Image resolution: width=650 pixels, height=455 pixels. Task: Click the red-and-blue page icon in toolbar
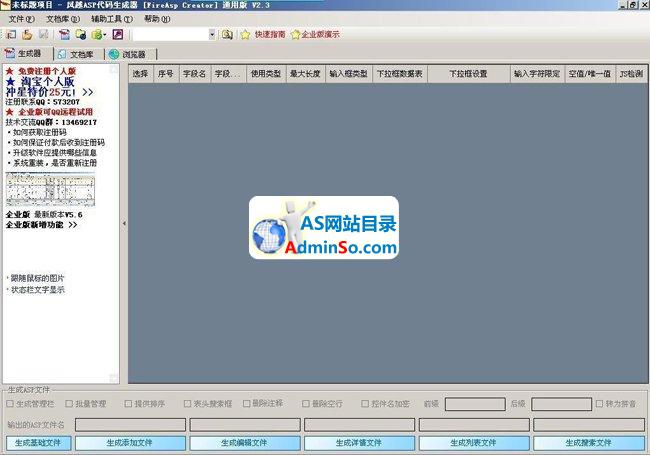pyautogui.click(x=64, y=34)
